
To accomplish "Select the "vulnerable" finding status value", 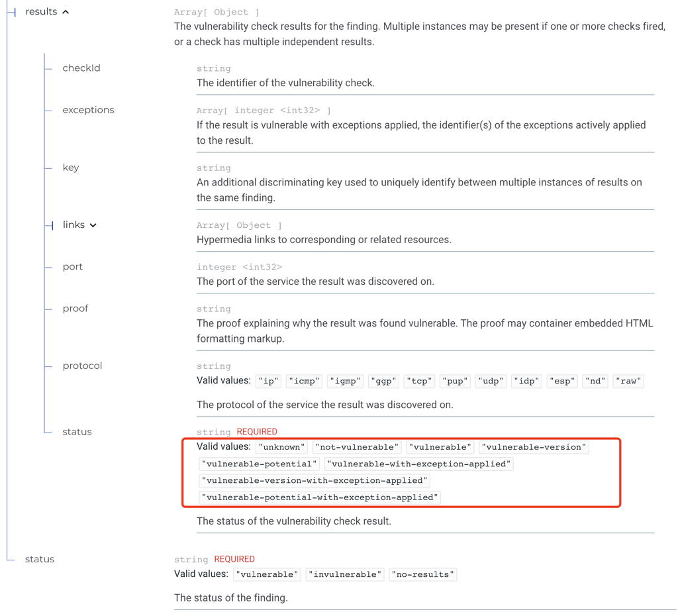I will [x=267, y=574].
